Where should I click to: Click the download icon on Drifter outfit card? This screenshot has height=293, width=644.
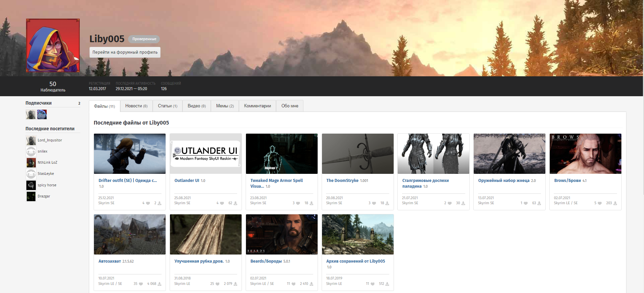tap(159, 203)
